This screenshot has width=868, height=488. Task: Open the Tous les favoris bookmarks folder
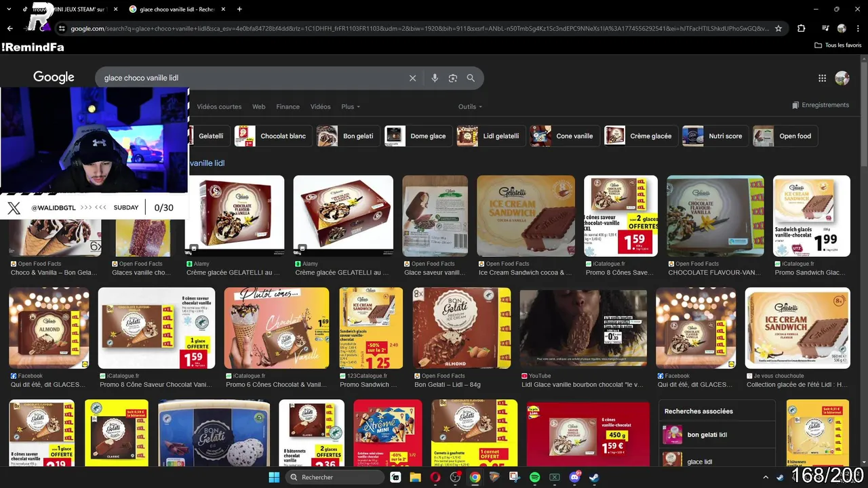click(x=837, y=45)
